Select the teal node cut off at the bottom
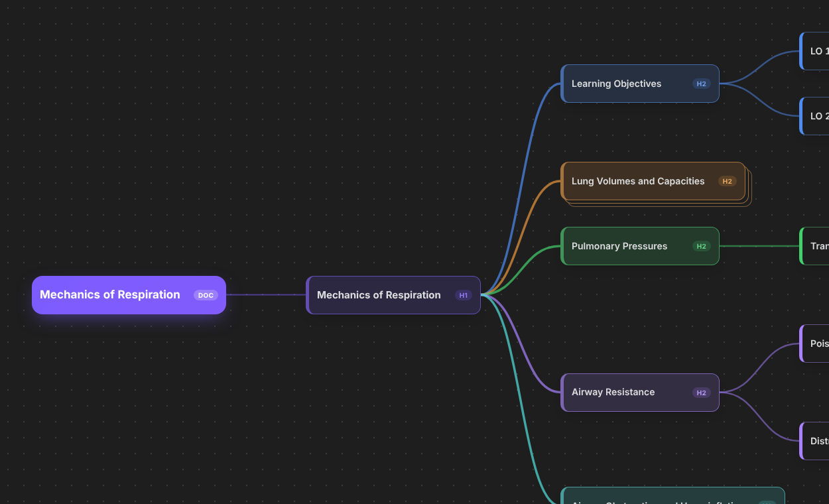 pos(672,496)
